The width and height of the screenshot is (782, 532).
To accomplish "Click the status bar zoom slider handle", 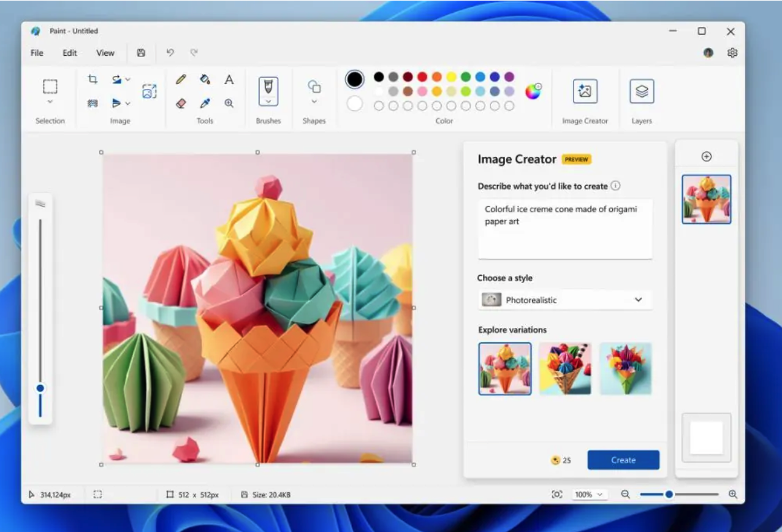I will (669, 494).
